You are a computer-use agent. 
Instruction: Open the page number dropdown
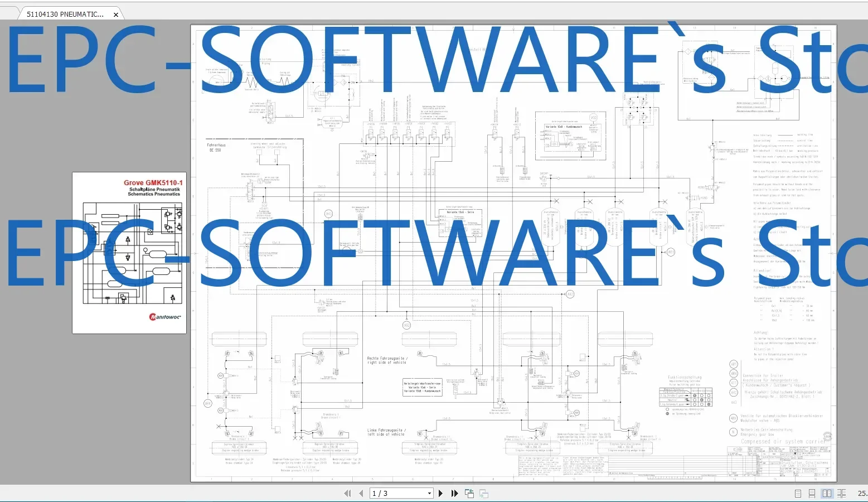point(429,493)
